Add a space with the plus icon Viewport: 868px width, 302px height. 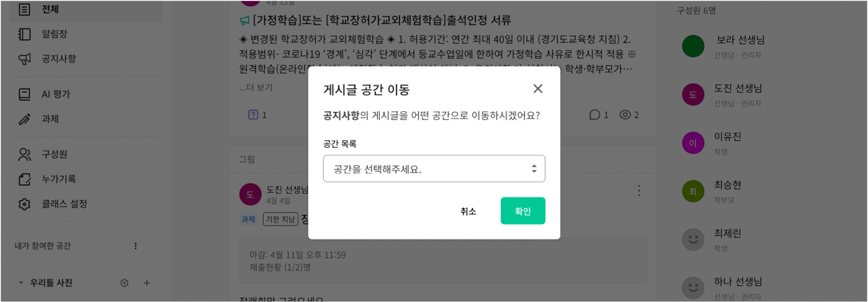(147, 283)
